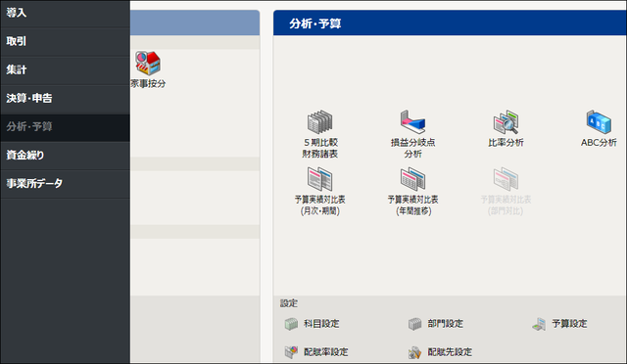Open the 配賦先設定 text link
Screen dimensions: 627x364
point(450,352)
